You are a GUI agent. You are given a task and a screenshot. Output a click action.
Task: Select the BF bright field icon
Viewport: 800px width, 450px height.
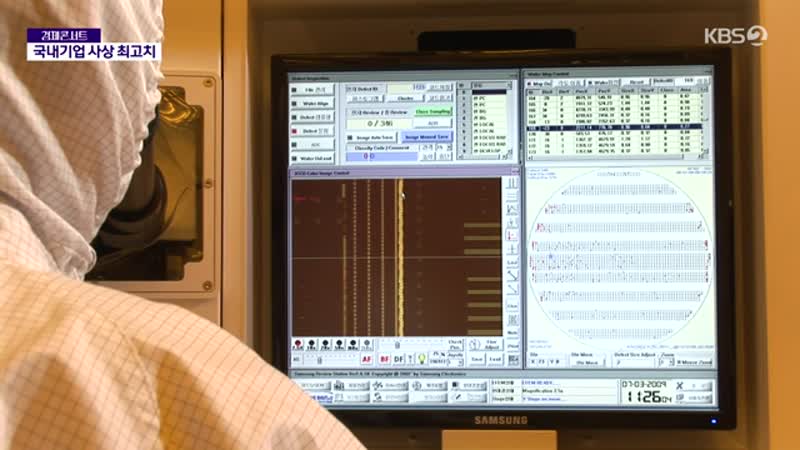coord(384,358)
